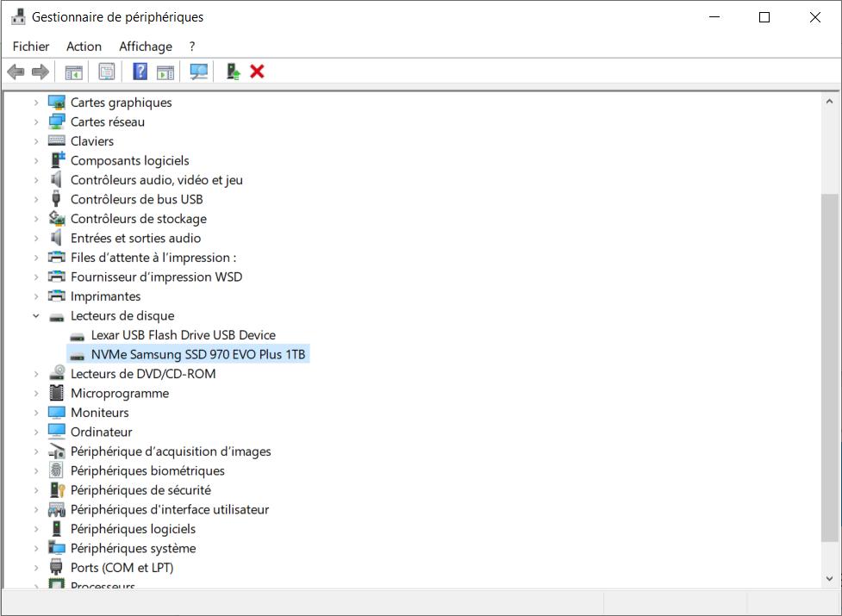This screenshot has width=842, height=616.
Task: Click the update driver icon with green arrow
Action: 233,72
